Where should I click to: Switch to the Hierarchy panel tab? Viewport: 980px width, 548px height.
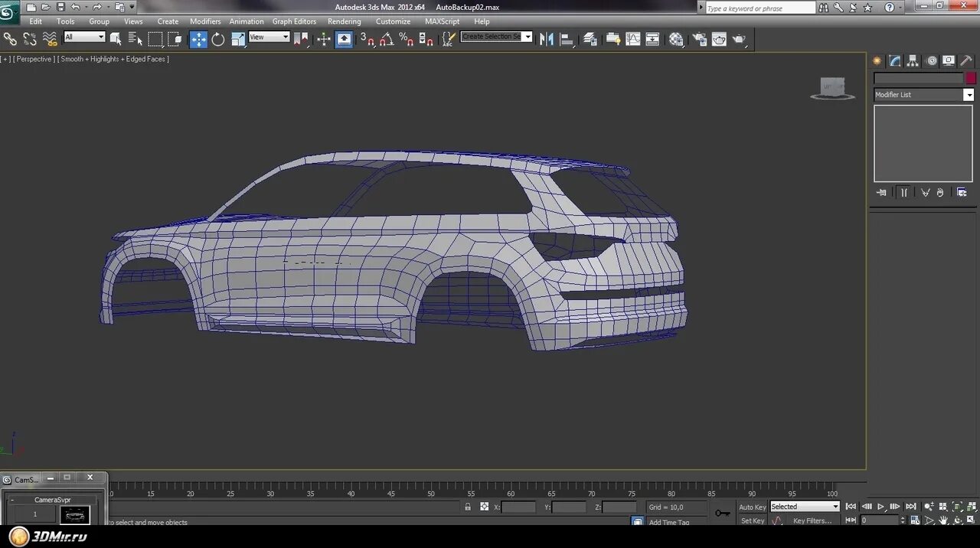tap(913, 61)
